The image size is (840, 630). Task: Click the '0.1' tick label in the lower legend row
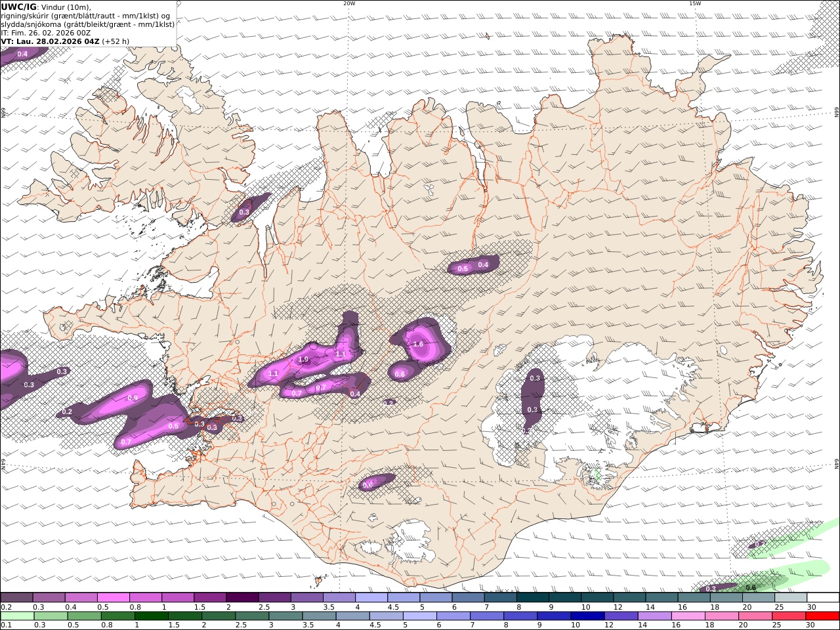point(5,625)
